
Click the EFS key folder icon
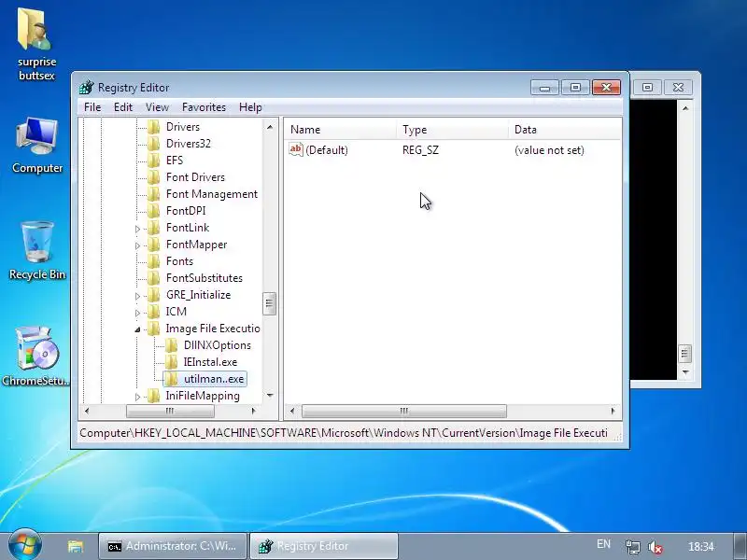(154, 161)
